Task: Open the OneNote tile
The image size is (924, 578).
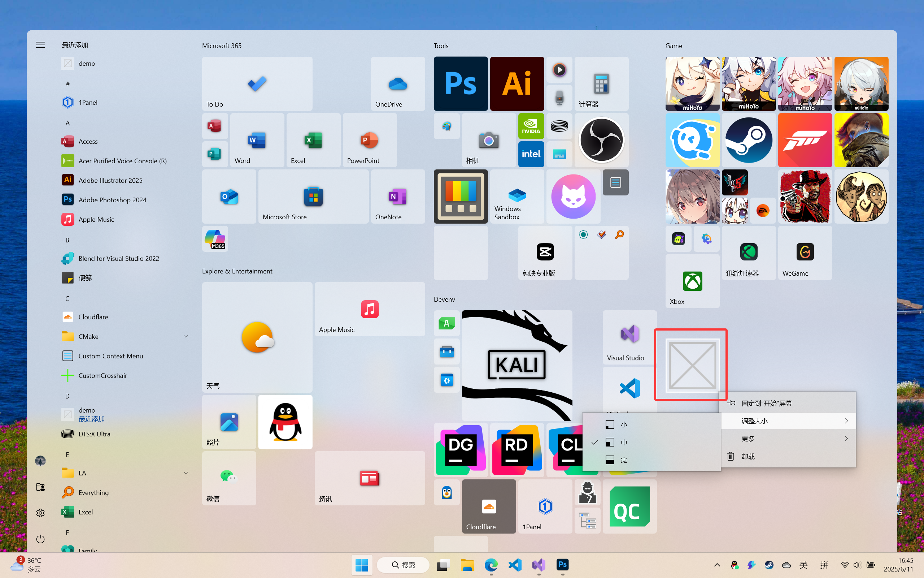Action: [x=398, y=197]
